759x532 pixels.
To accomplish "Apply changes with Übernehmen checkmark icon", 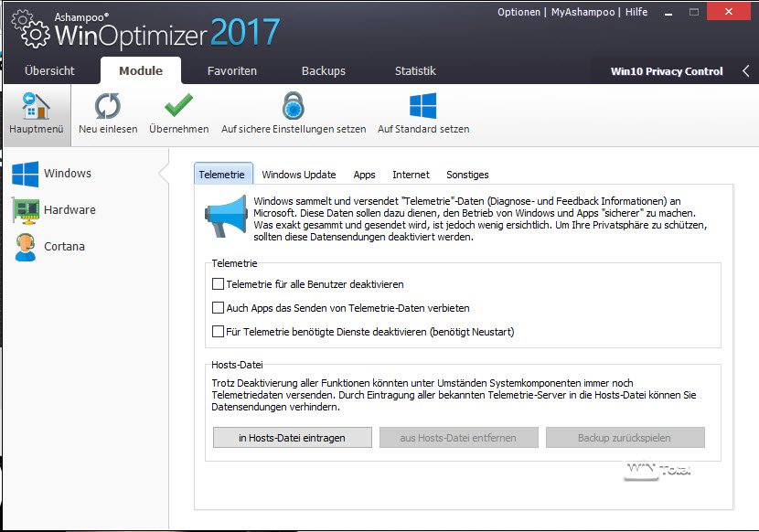I will tap(178, 105).
